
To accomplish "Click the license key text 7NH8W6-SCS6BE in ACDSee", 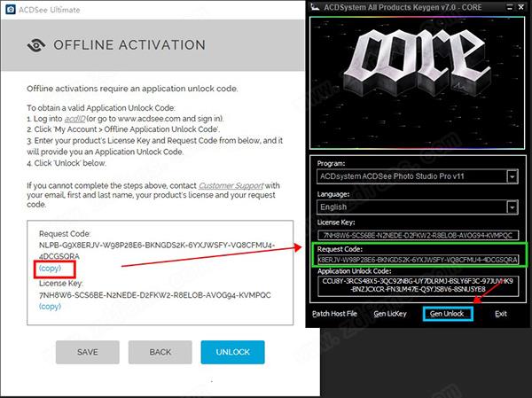I will (154, 295).
